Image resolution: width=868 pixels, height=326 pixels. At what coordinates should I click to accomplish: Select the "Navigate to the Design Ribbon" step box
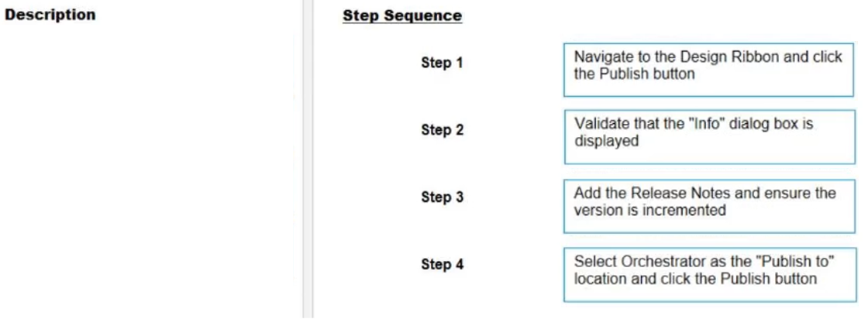(708, 70)
